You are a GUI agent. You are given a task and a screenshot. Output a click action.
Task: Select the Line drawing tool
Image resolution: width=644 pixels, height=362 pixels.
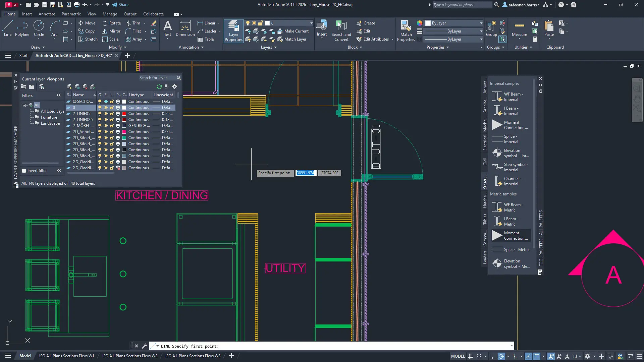click(7, 28)
